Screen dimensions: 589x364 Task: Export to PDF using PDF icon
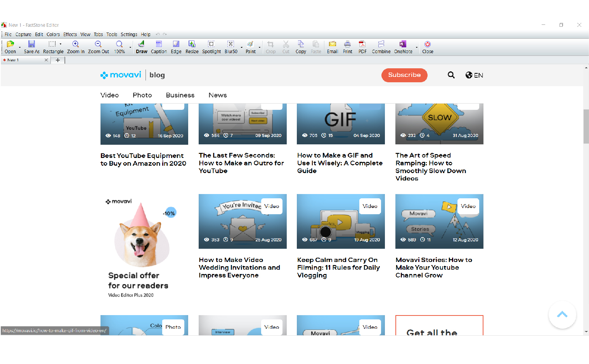tap(362, 47)
